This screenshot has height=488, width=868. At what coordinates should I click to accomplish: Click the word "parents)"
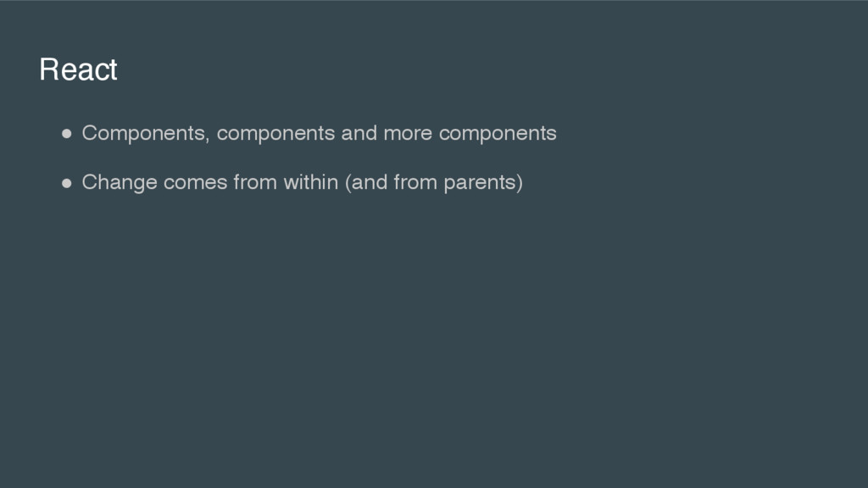[483, 183]
